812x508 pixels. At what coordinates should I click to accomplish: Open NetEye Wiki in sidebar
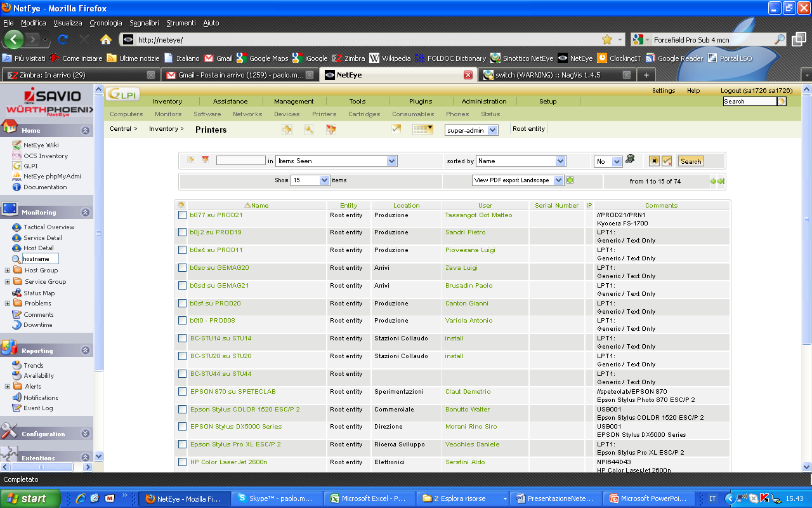[41, 145]
